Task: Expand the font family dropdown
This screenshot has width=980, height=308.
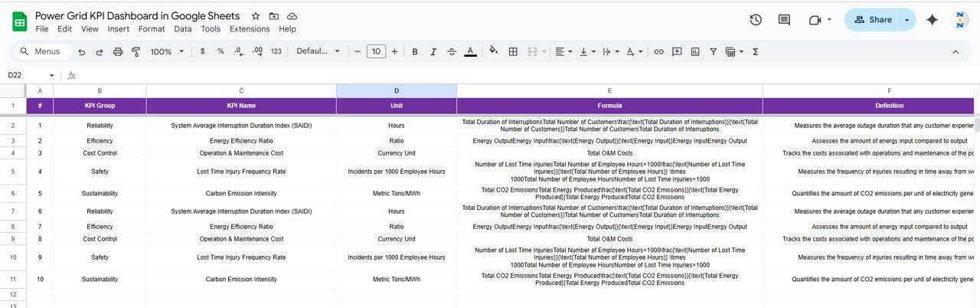Action: pyautogui.click(x=318, y=51)
